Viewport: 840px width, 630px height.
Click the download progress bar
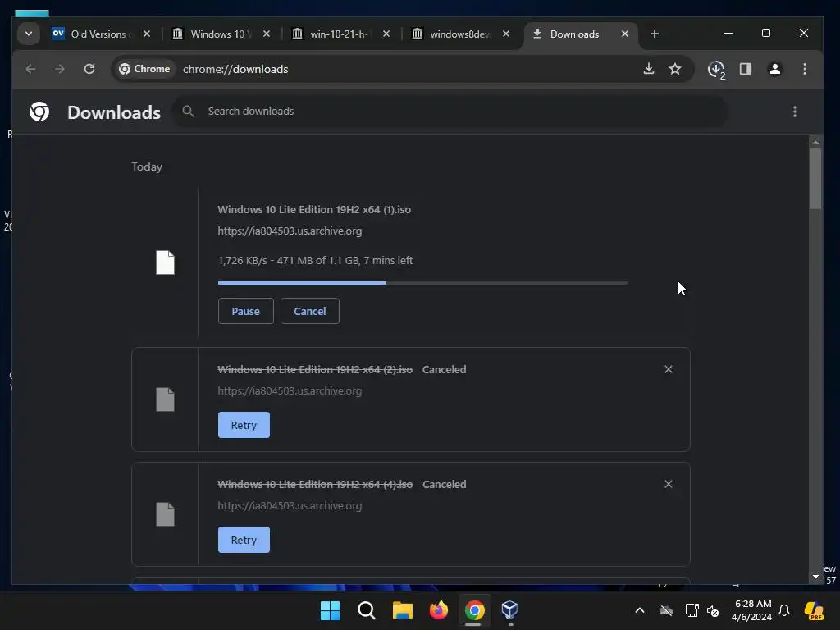[422, 283]
